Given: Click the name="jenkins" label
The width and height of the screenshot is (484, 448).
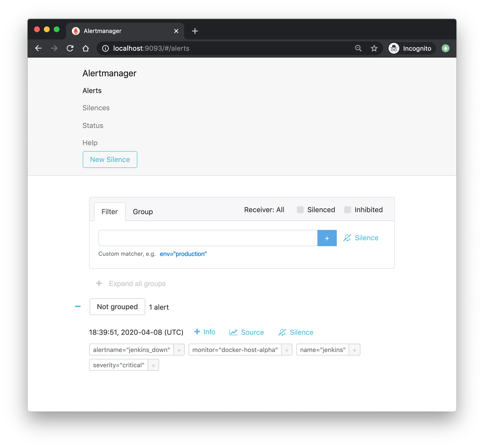Looking at the screenshot, I should point(323,350).
